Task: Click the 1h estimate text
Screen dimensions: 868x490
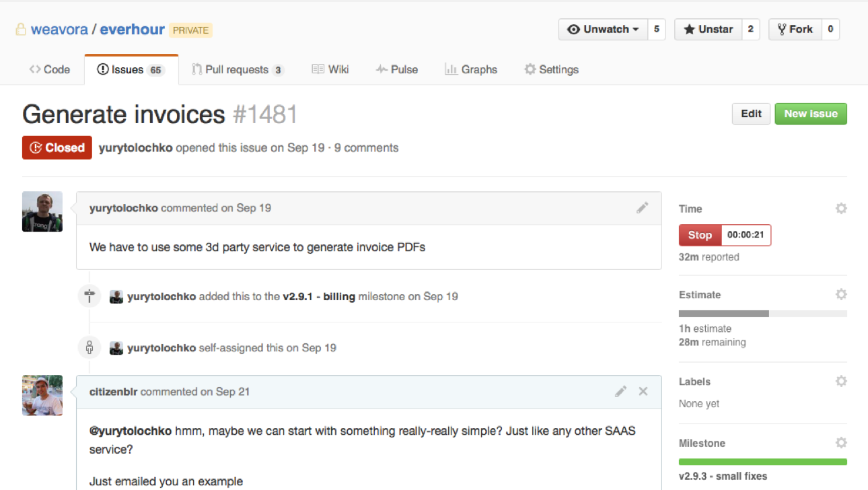Action: point(705,329)
